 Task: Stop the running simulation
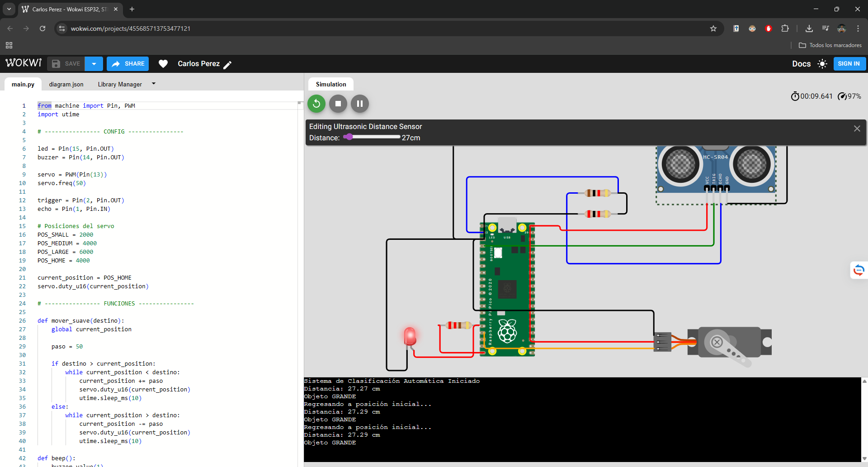(x=338, y=104)
